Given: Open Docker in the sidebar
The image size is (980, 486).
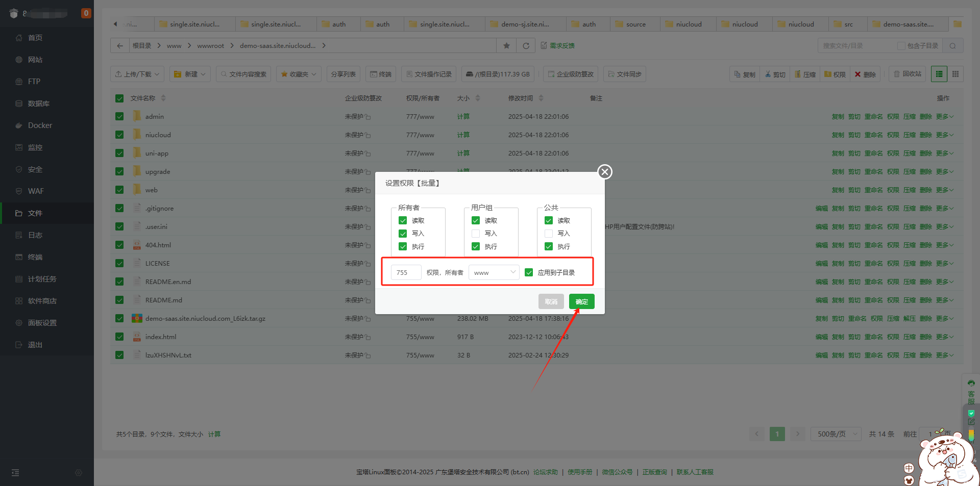Looking at the screenshot, I should [40, 125].
